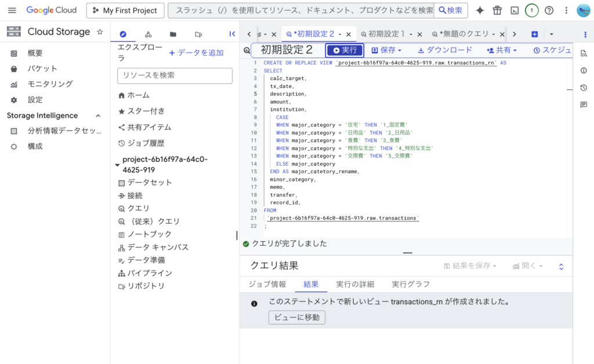The height and width of the screenshot is (364, 594).
Task: Click the リソースを検索 input field
Action: pyautogui.click(x=175, y=75)
